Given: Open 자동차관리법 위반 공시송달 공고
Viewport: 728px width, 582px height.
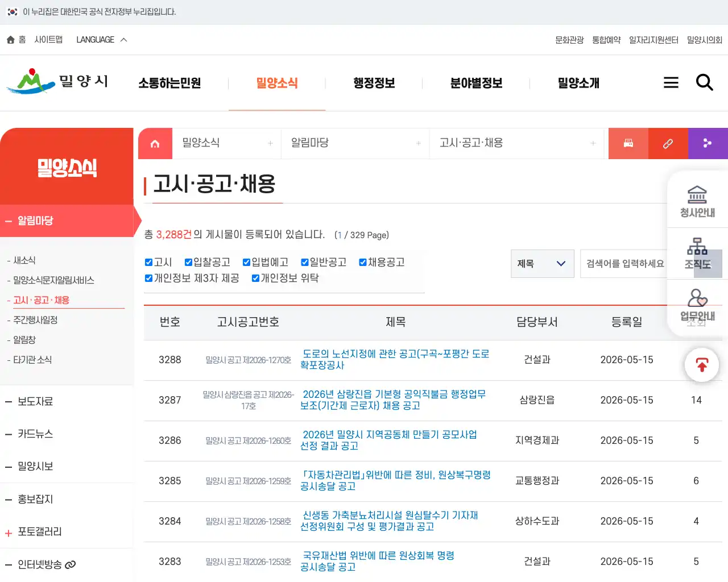Looking at the screenshot, I should point(395,481).
